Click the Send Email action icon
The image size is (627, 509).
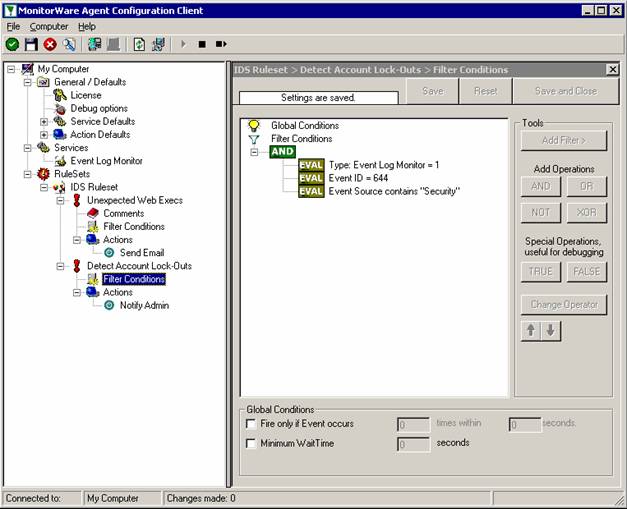point(109,253)
